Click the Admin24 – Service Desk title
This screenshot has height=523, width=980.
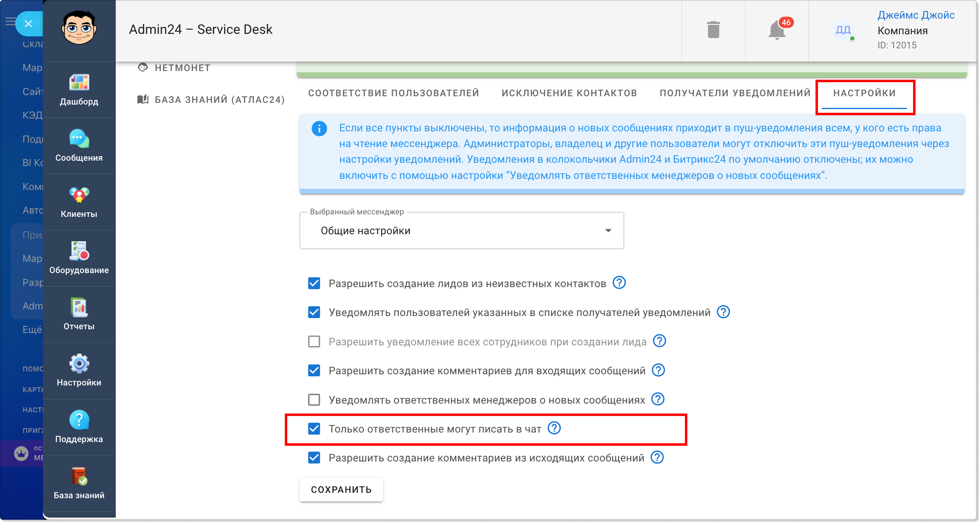click(x=201, y=29)
